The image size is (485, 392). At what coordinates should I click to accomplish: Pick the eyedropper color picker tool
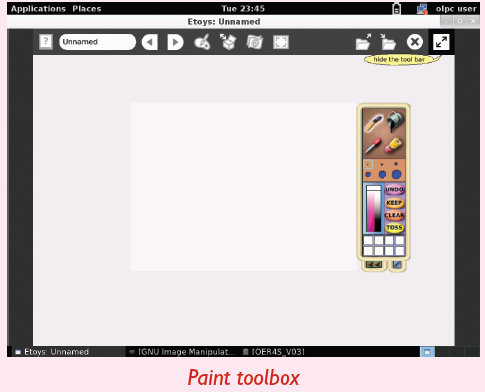[373, 146]
